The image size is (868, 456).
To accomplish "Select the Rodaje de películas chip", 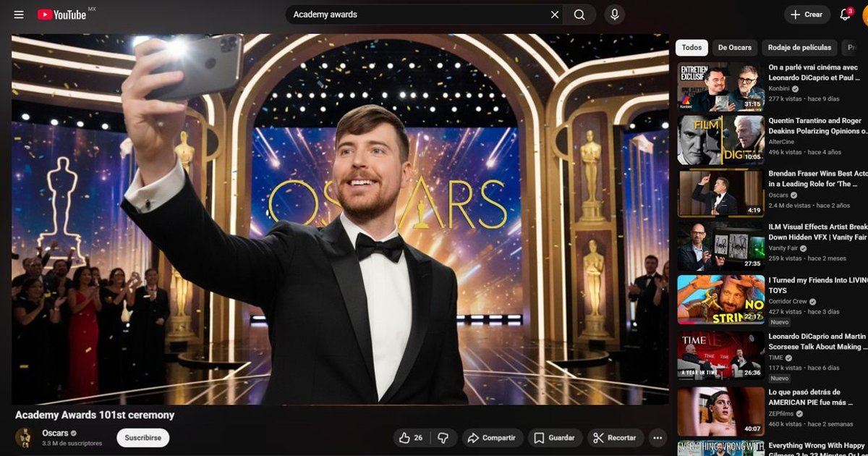I will point(799,48).
